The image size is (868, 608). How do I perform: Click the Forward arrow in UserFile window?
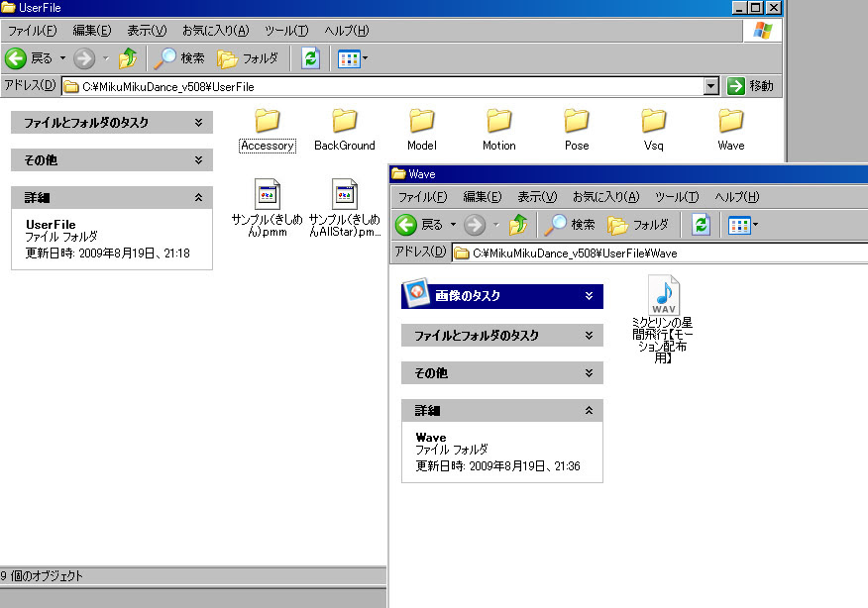click(84, 58)
